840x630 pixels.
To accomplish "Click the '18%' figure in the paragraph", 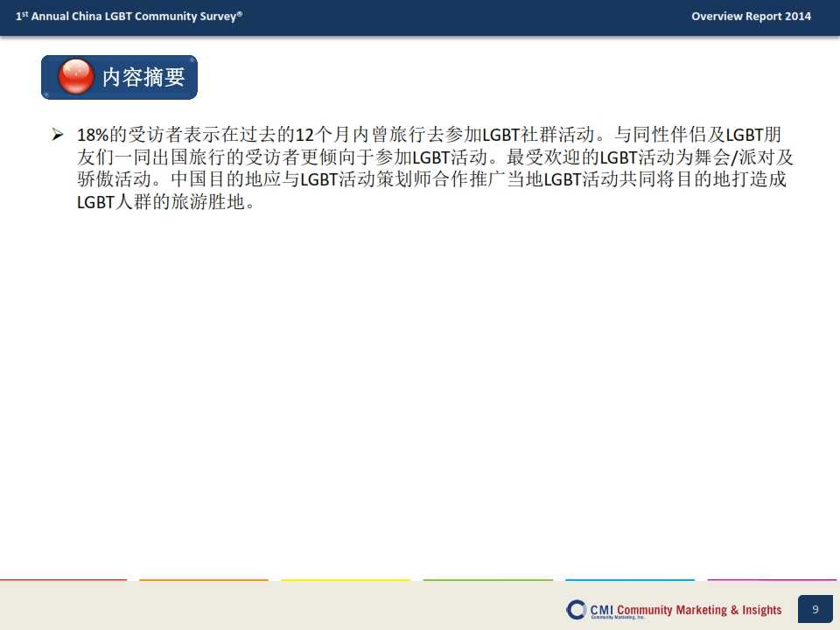I will pyautogui.click(x=93, y=136).
